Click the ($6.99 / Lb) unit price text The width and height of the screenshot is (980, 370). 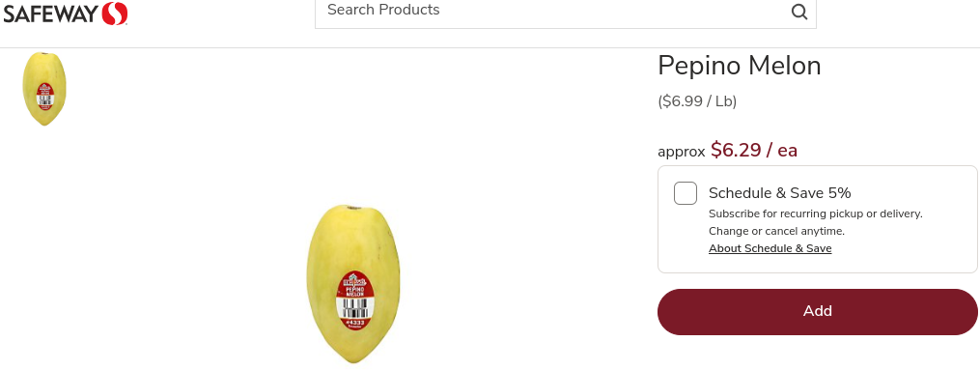[697, 101]
